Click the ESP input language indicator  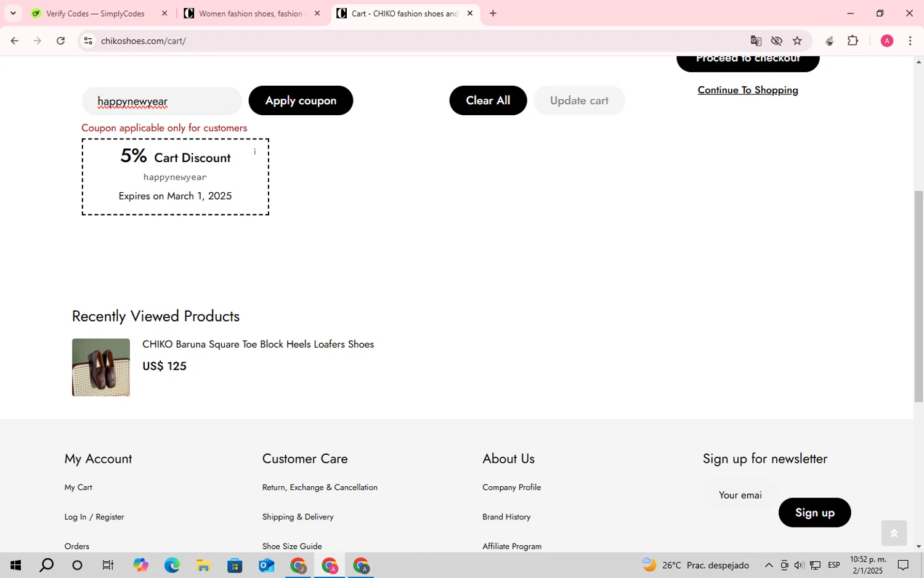834,565
